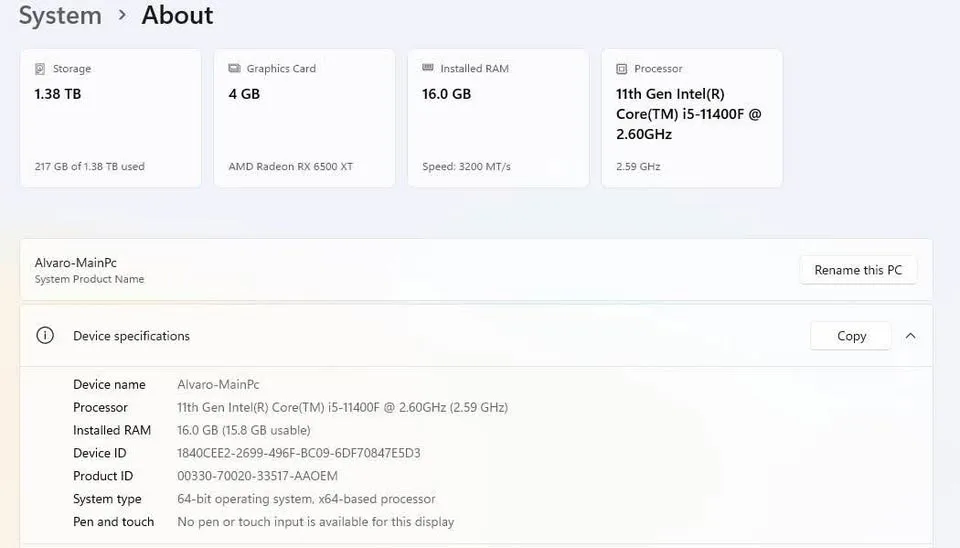Open the 1.38 TB storage value
The width and height of the screenshot is (960, 548).
58,94
